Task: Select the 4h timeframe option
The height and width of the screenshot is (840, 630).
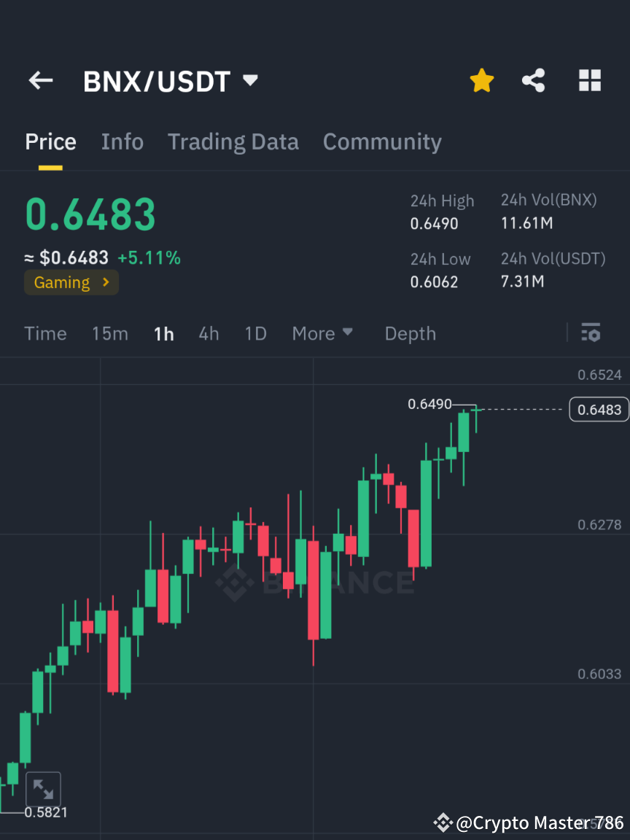Action: 209,333
